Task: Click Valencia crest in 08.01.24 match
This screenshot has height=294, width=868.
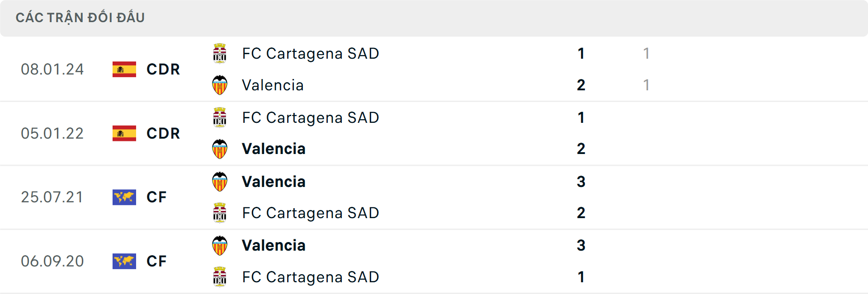Action: (220, 85)
